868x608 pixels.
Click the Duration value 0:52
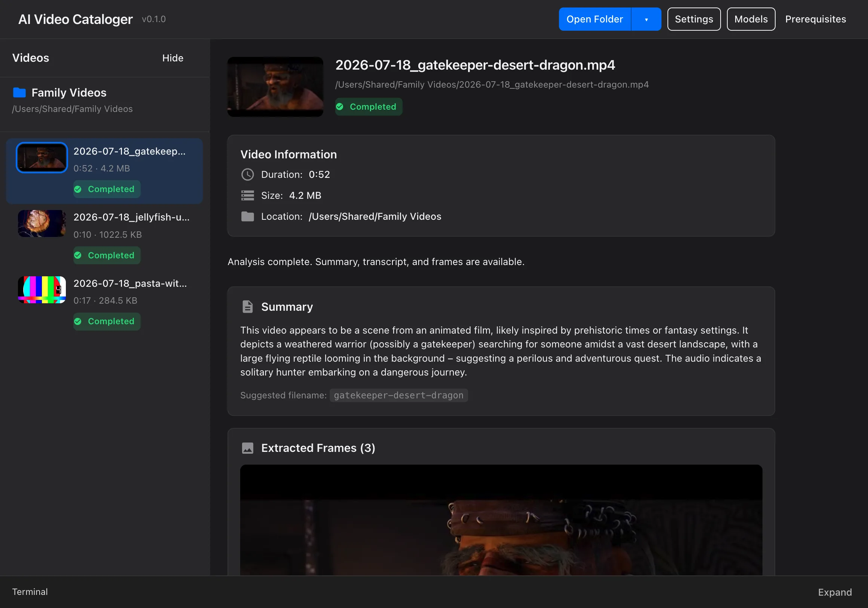tap(319, 174)
